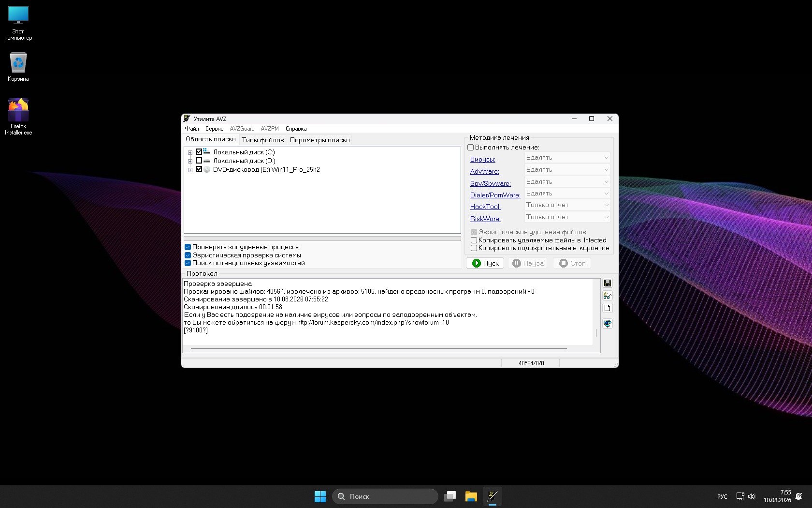Open the Windows Start menu
Image resolution: width=812 pixels, height=508 pixels.
click(x=320, y=496)
